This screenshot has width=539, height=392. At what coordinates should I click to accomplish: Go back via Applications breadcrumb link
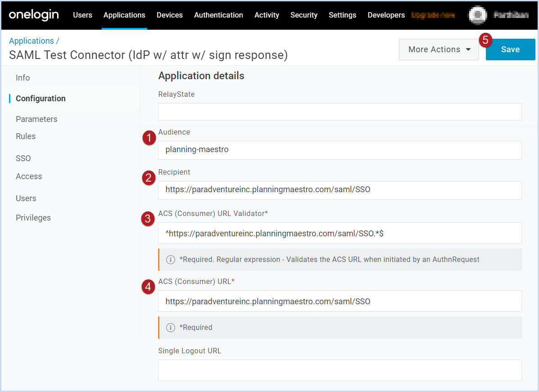coord(31,41)
